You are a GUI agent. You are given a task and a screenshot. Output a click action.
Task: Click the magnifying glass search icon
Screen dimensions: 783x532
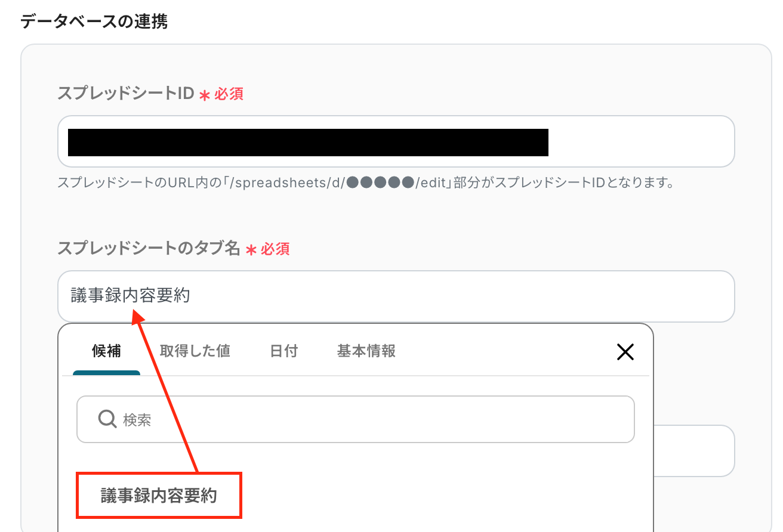pyautogui.click(x=107, y=419)
